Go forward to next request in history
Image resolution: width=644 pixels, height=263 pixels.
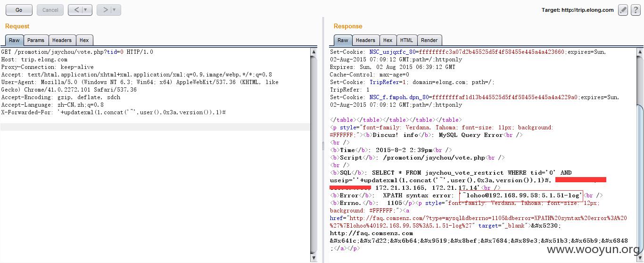click(105, 10)
